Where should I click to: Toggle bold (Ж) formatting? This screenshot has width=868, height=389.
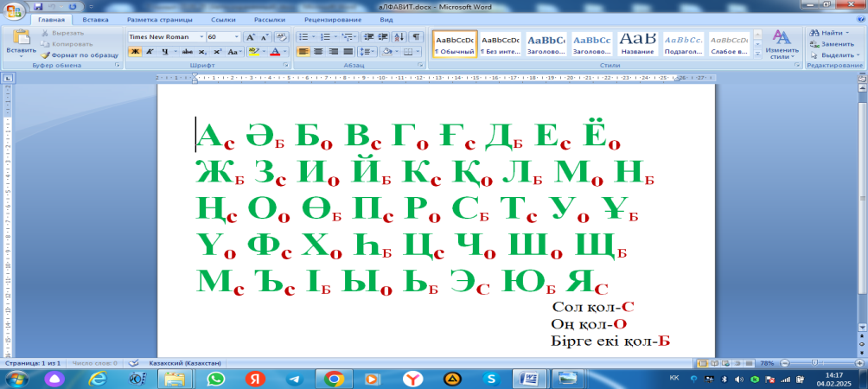tap(134, 52)
